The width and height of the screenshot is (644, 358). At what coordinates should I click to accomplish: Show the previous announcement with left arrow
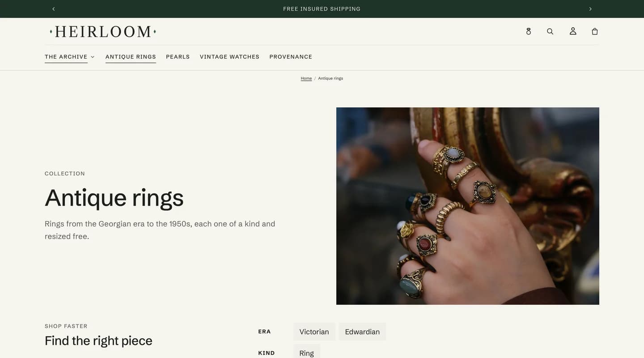pyautogui.click(x=54, y=9)
